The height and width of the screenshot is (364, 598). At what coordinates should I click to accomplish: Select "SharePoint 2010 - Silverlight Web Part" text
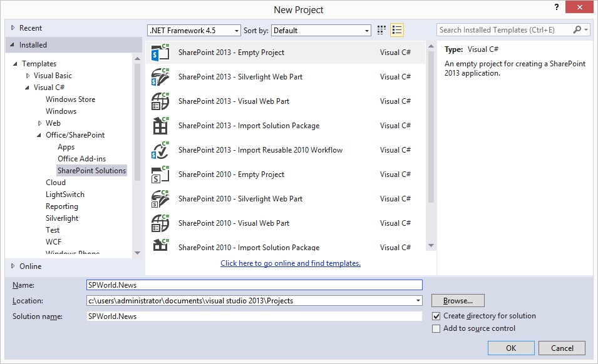[x=240, y=199]
